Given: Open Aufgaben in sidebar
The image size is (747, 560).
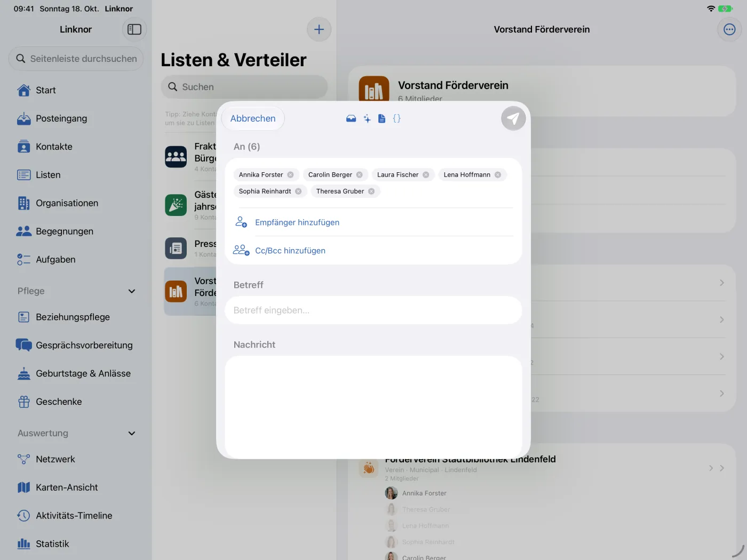Looking at the screenshot, I should pyautogui.click(x=76, y=260).
